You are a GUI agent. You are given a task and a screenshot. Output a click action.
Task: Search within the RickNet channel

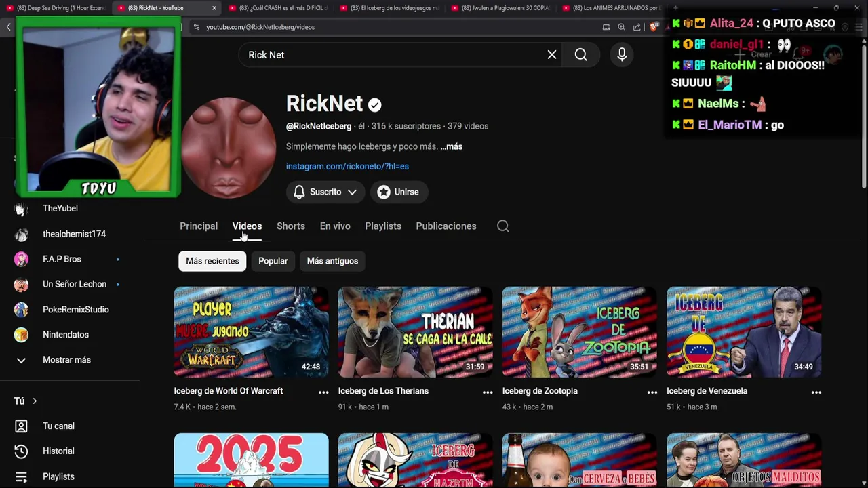click(503, 226)
